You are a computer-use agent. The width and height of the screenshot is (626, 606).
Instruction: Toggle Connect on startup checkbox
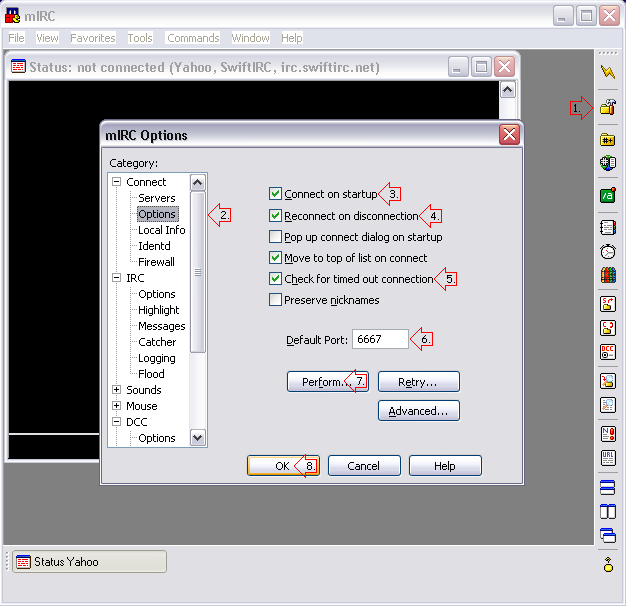[x=275, y=194]
